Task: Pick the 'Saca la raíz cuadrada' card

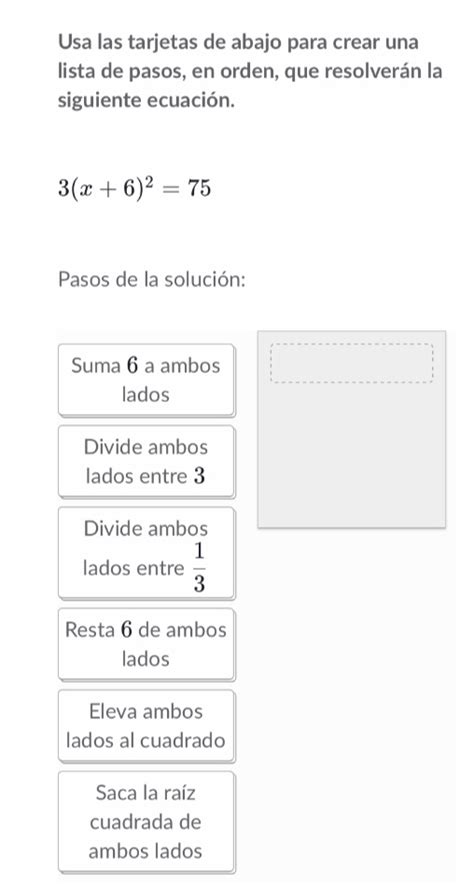Action: tap(146, 822)
